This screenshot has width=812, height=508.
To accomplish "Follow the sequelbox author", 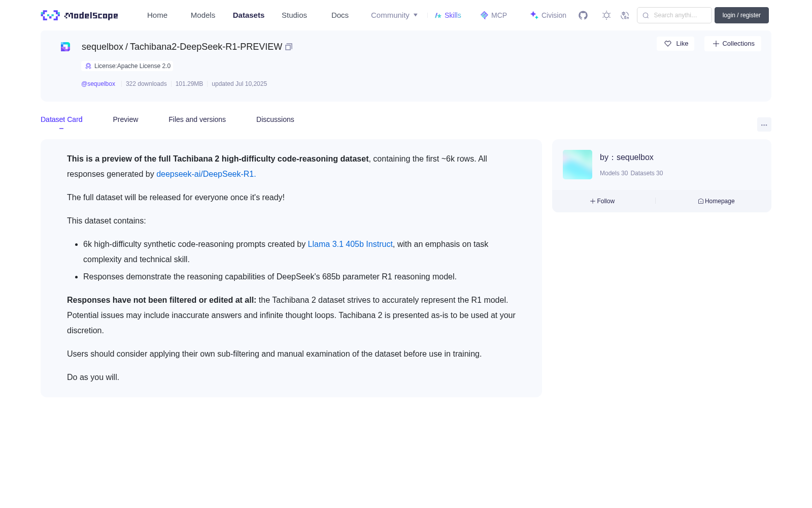I will 602,201.
